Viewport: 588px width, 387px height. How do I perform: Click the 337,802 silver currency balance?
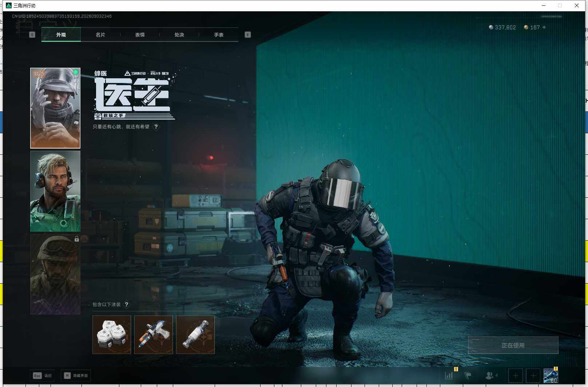[x=502, y=27]
